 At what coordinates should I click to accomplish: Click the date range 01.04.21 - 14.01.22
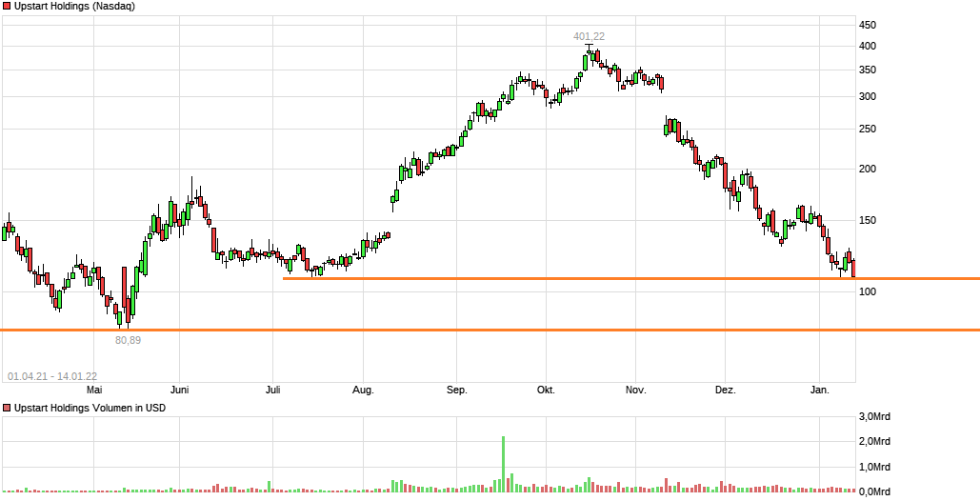51,376
